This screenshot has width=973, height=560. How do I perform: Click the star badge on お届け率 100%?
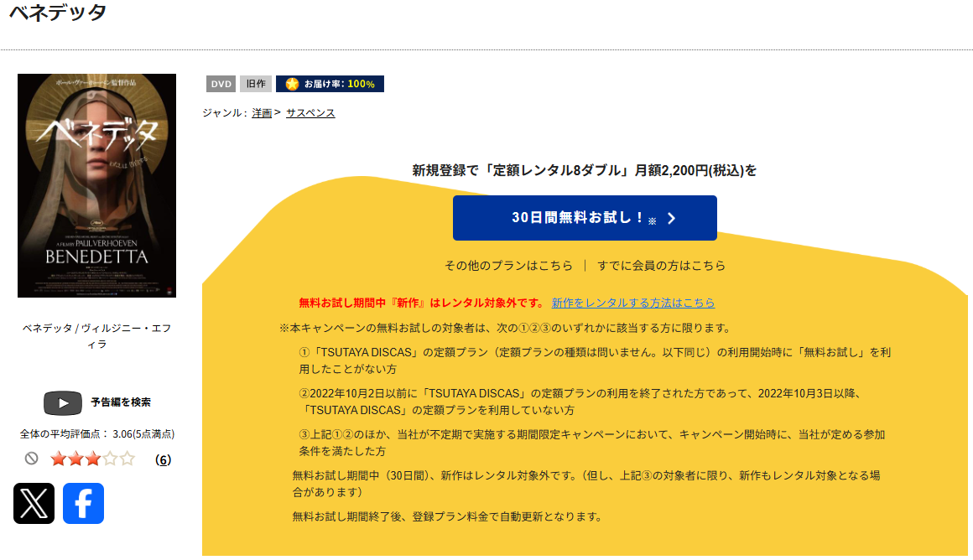click(290, 83)
